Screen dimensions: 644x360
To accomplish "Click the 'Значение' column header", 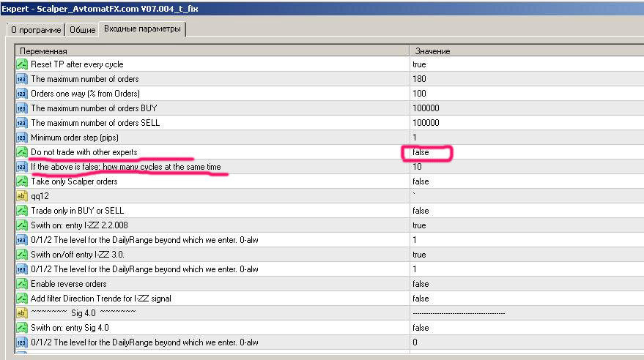I will pos(527,50).
